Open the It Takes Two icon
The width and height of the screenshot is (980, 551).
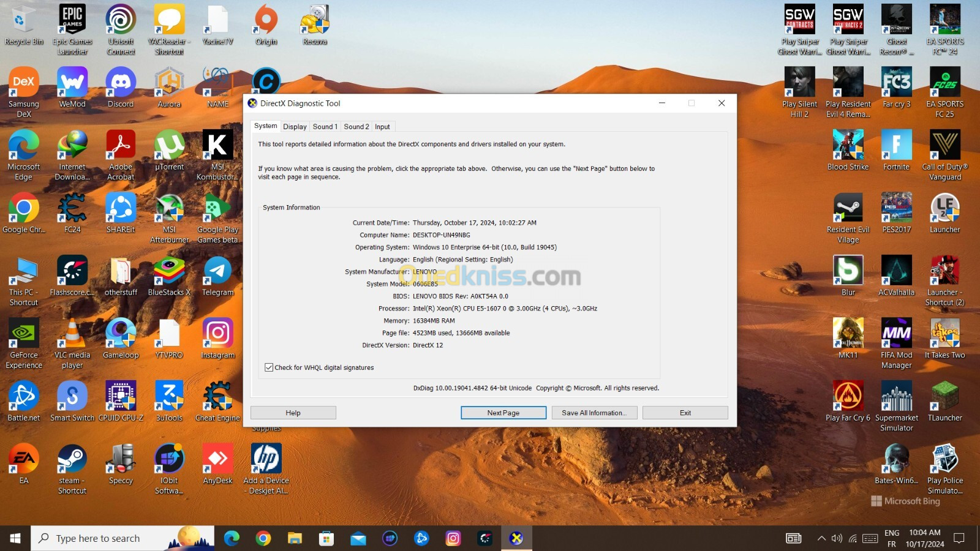click(944, 339)
